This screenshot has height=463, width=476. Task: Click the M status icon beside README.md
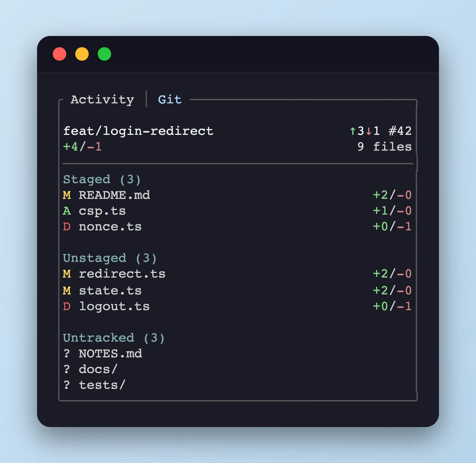(x=67, y=195)
